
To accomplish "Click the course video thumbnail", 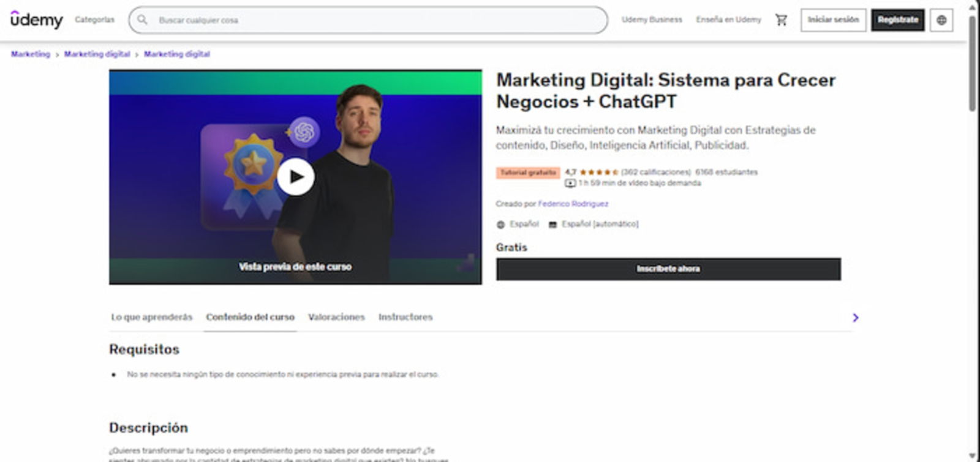I will [x=295, y=177].
